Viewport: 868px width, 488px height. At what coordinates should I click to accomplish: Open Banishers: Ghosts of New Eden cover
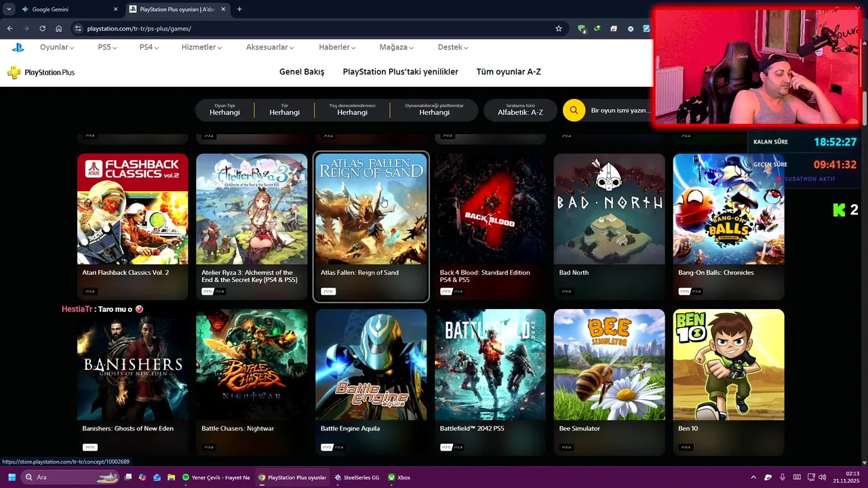[133, 365]
